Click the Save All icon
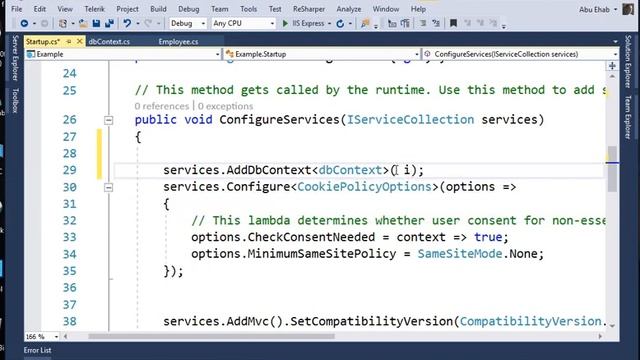 point(109,24)
